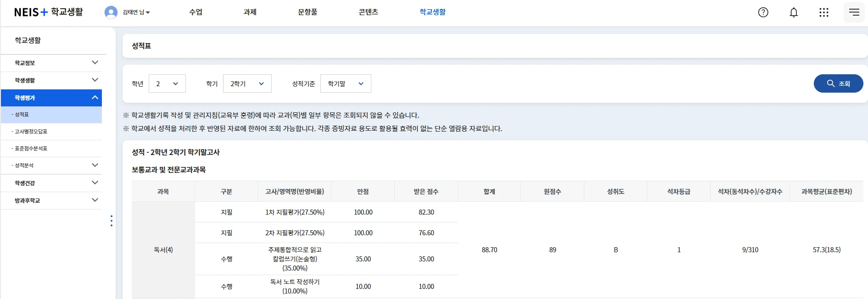Click the 성적표 page title

(x=141, y=46)
